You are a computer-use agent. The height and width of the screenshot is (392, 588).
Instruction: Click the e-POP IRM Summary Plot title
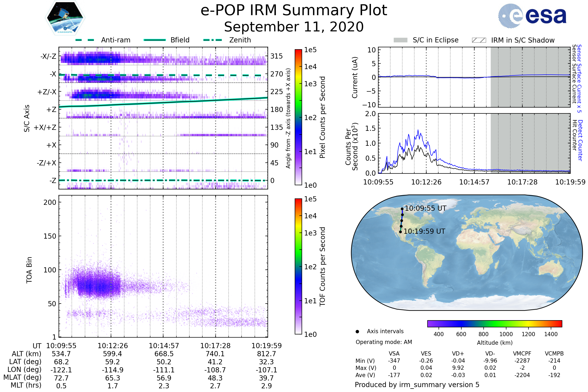tap(294, 11)
